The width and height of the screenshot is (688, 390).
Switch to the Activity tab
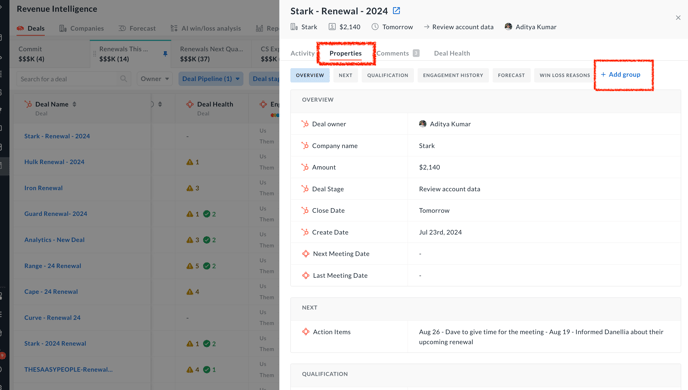tap(302, 53)
